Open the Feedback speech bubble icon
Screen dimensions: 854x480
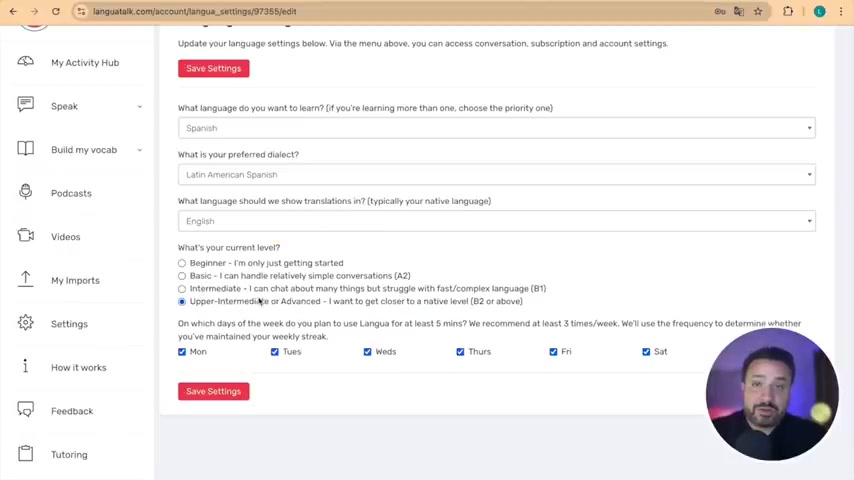click(26, 409)
